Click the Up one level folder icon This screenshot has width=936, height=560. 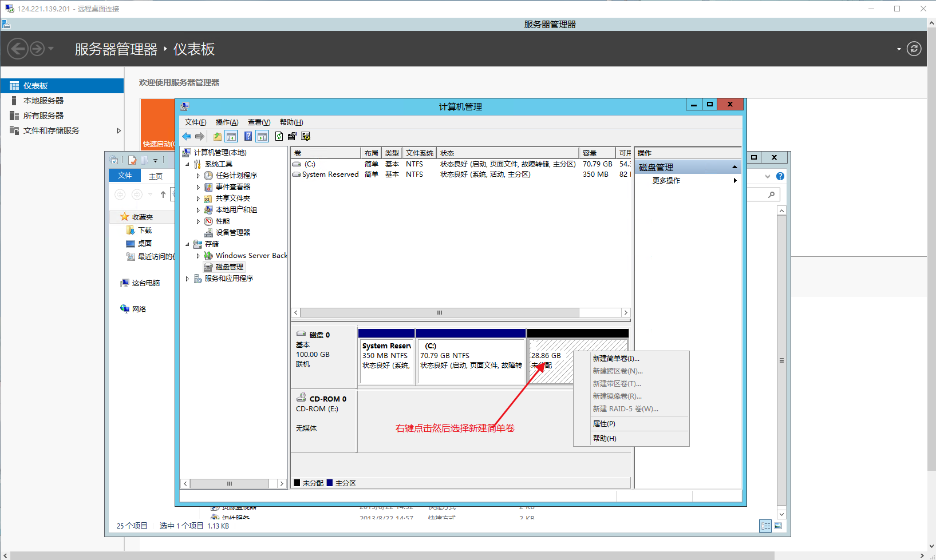218,137
